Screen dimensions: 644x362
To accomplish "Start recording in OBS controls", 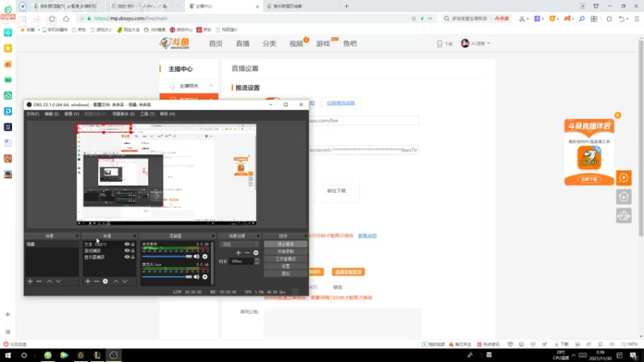I will tap(286, 251).
